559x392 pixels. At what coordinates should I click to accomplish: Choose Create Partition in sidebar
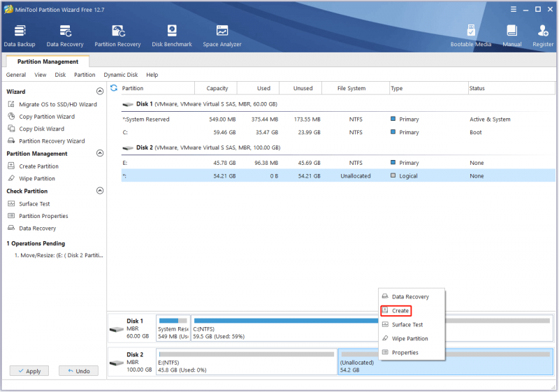(33, 166)
